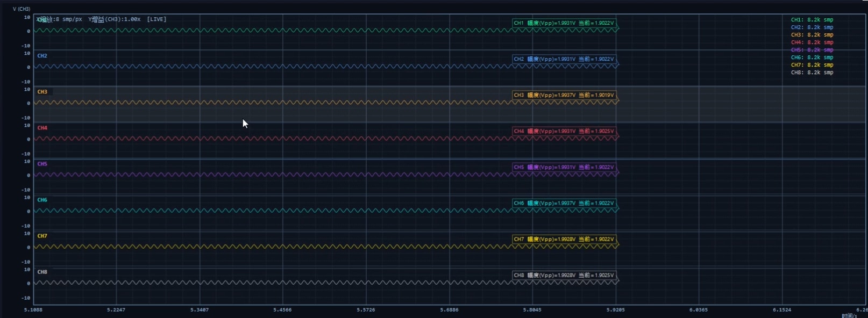Click the 'Y增益(CH3):1.00x' gain readout
The height and width of the screenshot is (318, 868).
(115, 19)
